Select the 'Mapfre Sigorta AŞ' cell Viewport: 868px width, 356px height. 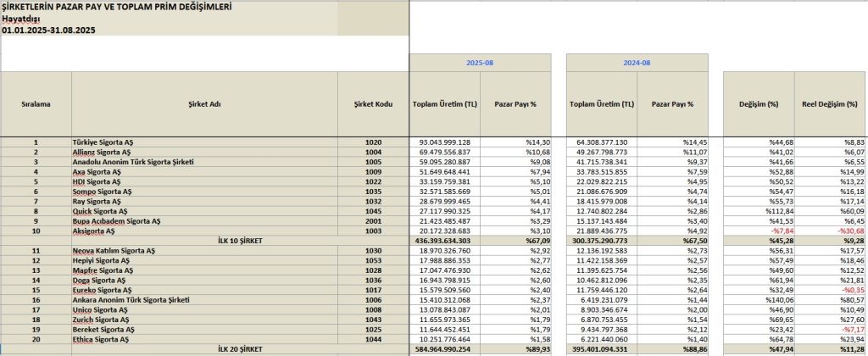coord(204,270)
